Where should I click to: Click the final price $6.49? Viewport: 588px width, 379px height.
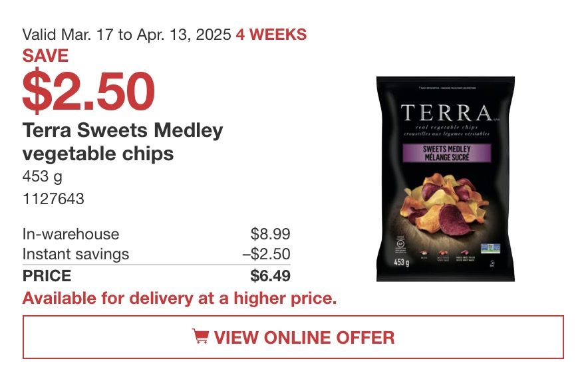tap(270, 276)
